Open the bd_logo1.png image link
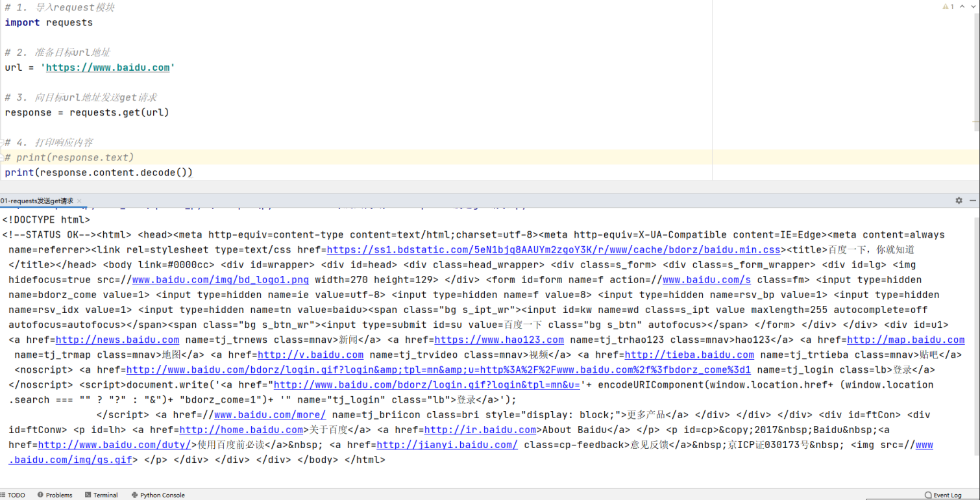Screen dimensions: 980x500 point(221,280)
